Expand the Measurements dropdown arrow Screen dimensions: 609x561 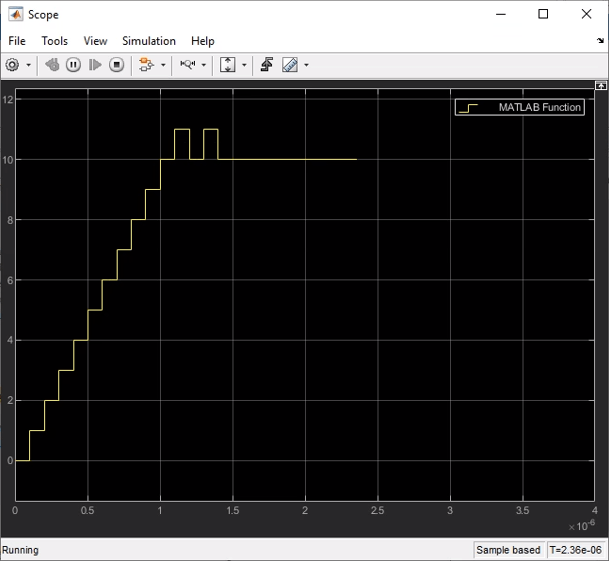coord(306,65)
